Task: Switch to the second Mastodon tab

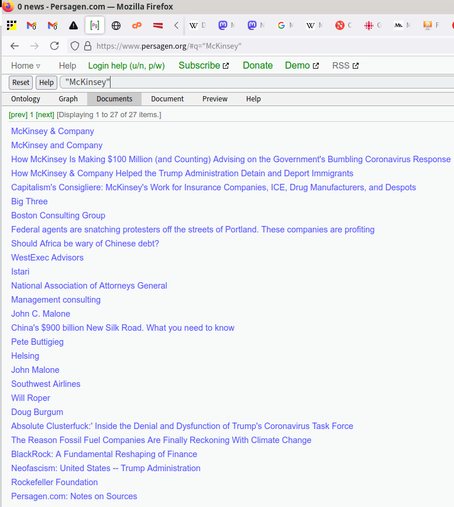Action: pos(256,25)
